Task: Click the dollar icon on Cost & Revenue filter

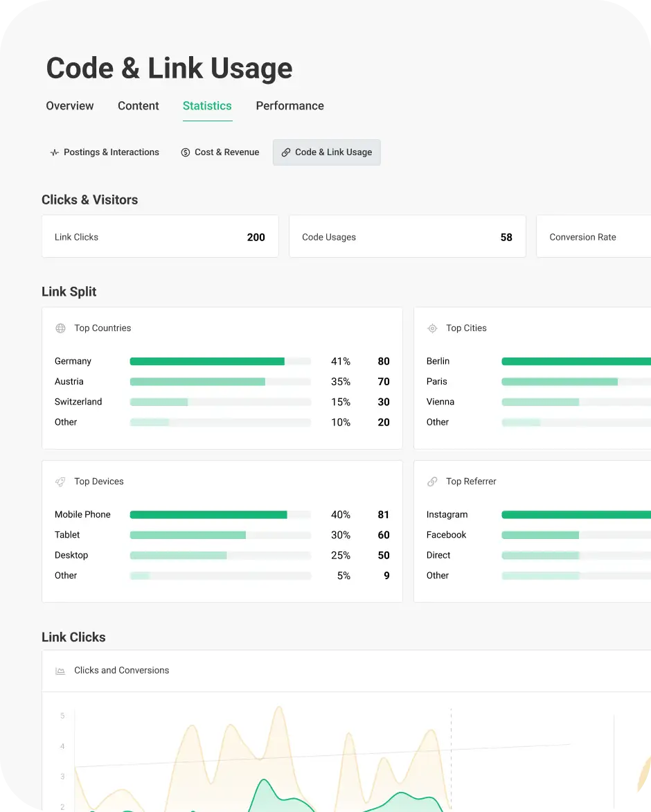Action: pos(184,152)
